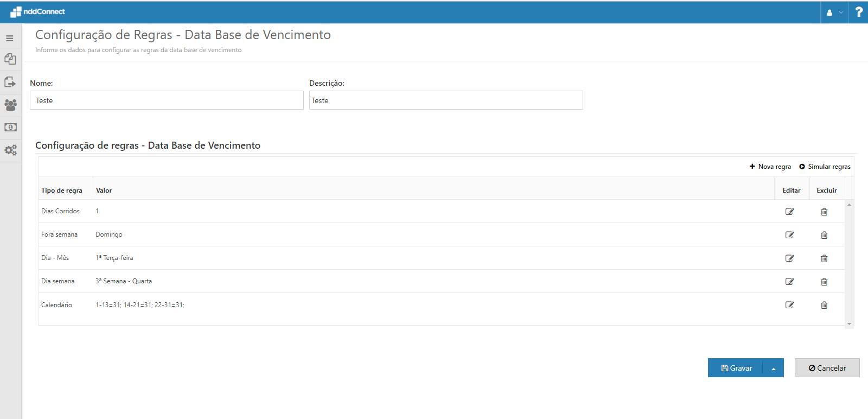This screenshot has height=419, width=868.
Task: Click the nddConnect logo
Action: point(37,11)
